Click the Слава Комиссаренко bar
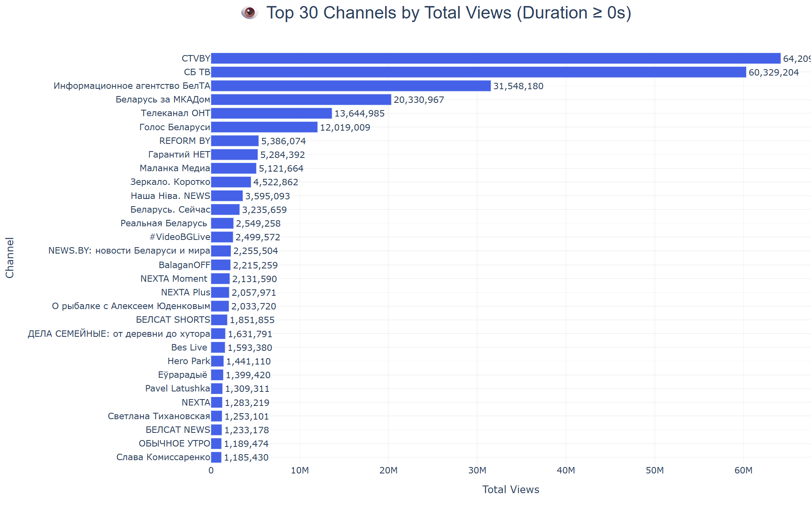The height and width of the screenshot is (508, 812). (x=216, y=457)
